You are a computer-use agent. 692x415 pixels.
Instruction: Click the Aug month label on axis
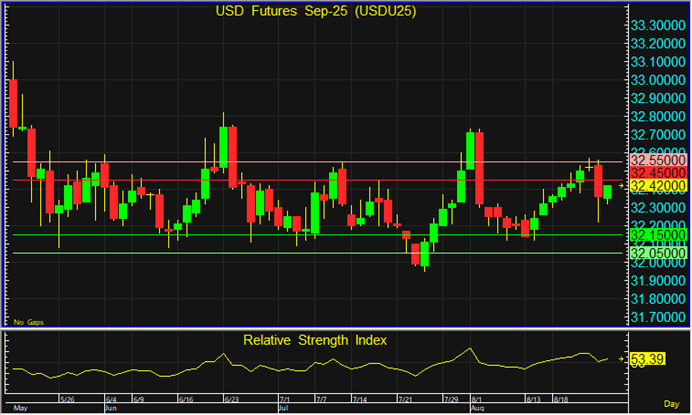pyautogui.click(x=478, y=409)
